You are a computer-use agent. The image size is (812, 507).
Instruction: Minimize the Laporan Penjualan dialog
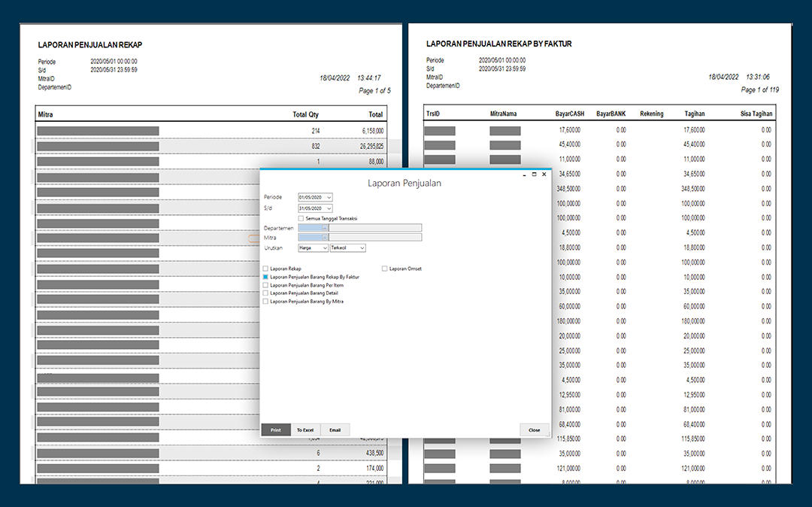[x=525, y=175]
